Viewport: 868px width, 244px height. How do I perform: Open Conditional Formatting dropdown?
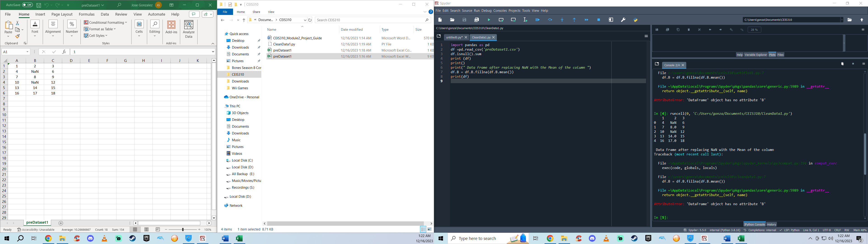tap(106, 23)
